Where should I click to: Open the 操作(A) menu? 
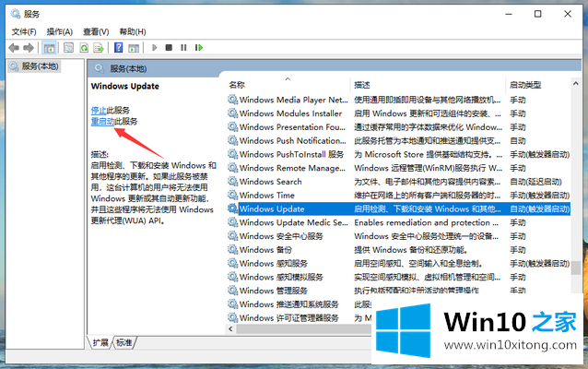[59, 32]
